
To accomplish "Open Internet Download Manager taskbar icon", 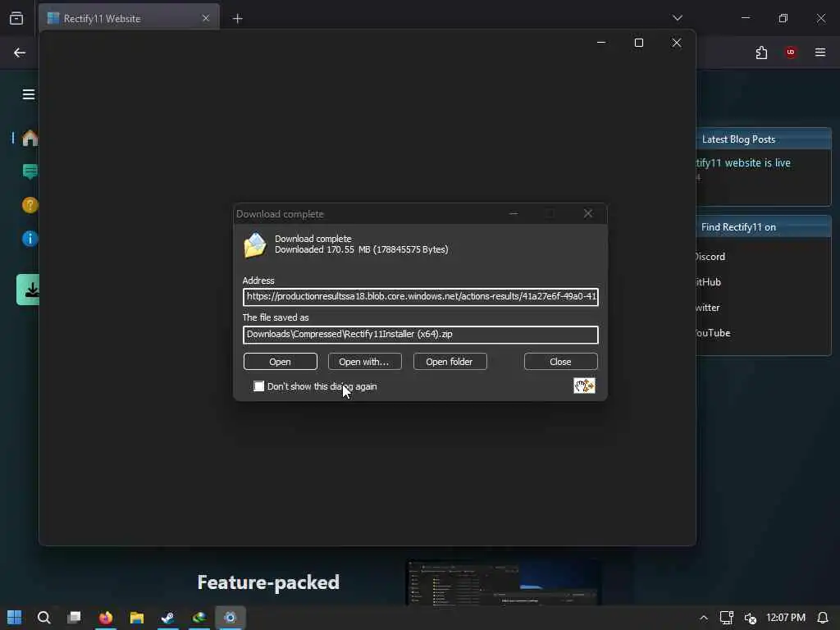I will pos(199,618).
